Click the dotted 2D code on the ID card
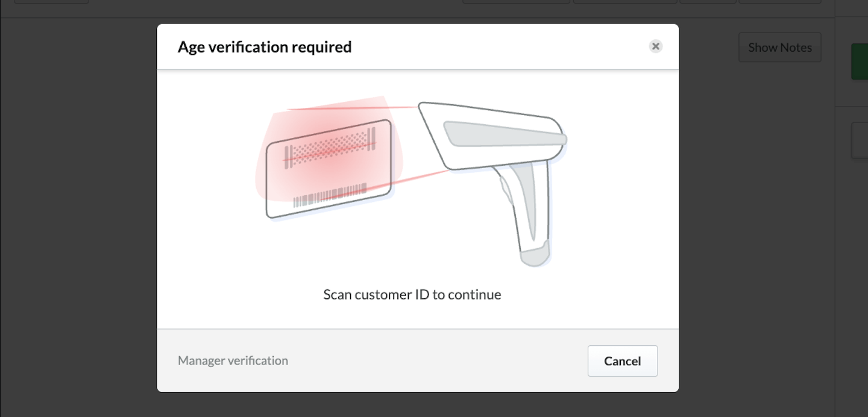 (329, 148)
